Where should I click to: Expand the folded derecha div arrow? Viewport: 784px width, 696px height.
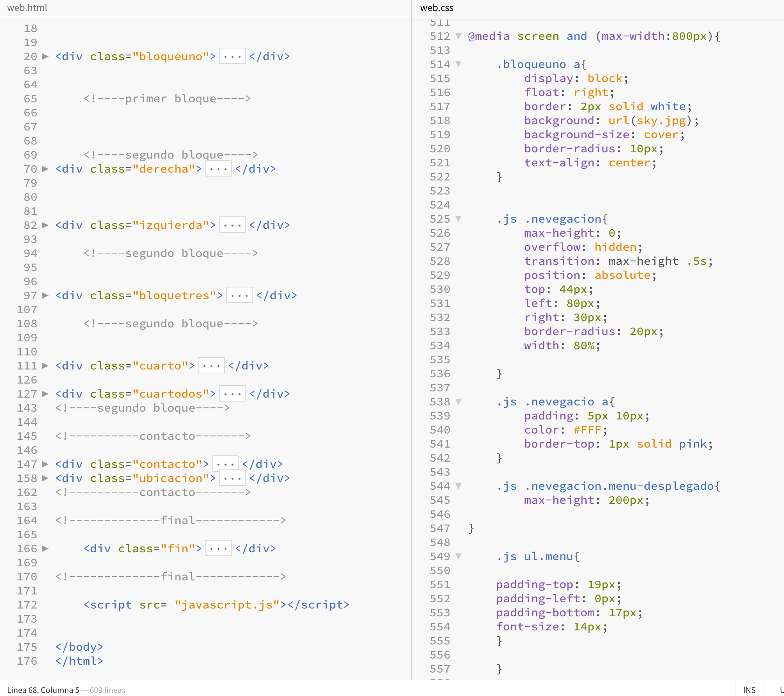(45, 169)
